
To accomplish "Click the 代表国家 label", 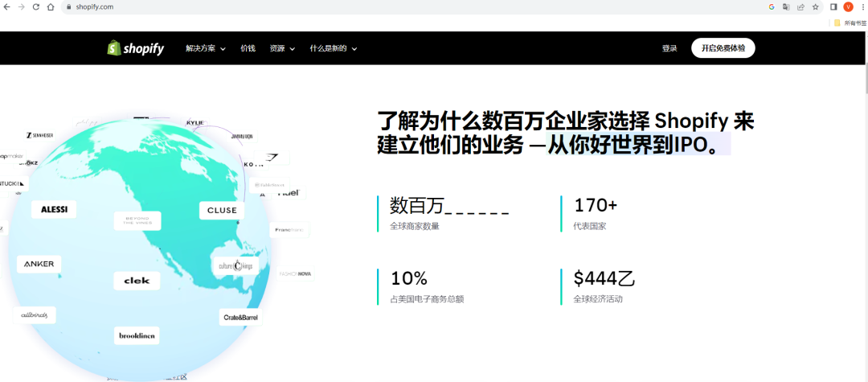I will 590,226.
